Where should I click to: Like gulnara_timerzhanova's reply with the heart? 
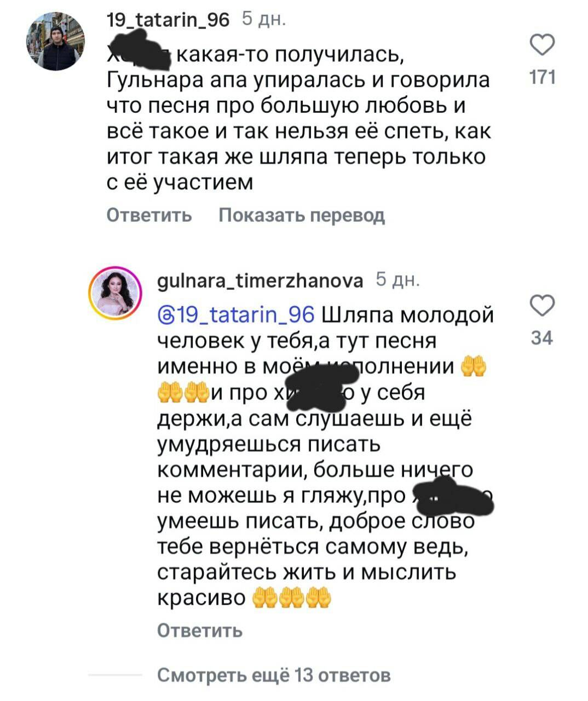542,306
